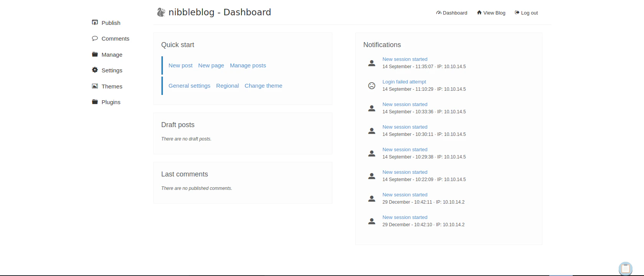
Task: Click user icon beside 10:33:36 session notification
Action: pos(371,108)
